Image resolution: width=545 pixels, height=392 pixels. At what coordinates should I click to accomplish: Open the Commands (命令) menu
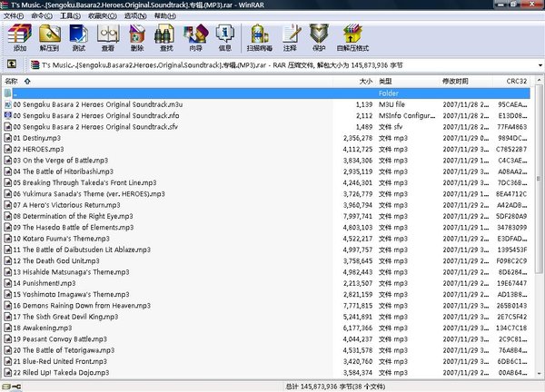click(42, 16)
